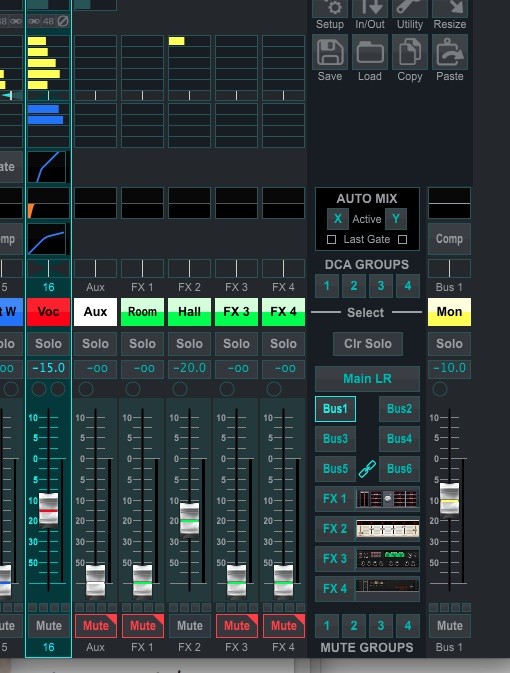The height and width of the screenshot is (673, 510).
Task: Select DCA group 3
Action: 381,286
